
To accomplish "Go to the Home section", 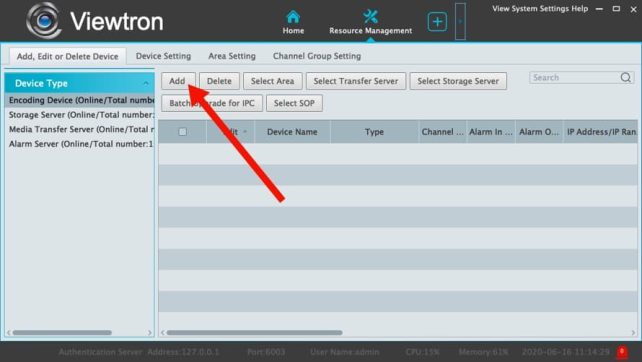I will point(293,23).
